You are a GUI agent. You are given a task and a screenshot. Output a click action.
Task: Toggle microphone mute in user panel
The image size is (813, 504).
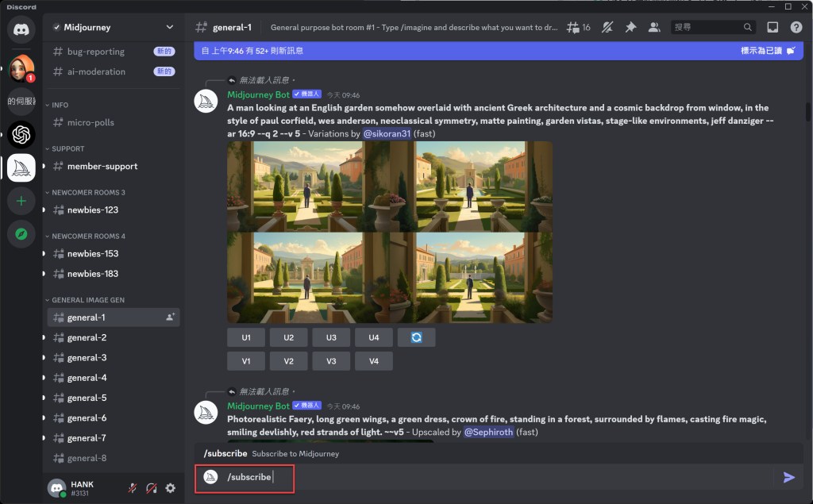pos(133,488)
